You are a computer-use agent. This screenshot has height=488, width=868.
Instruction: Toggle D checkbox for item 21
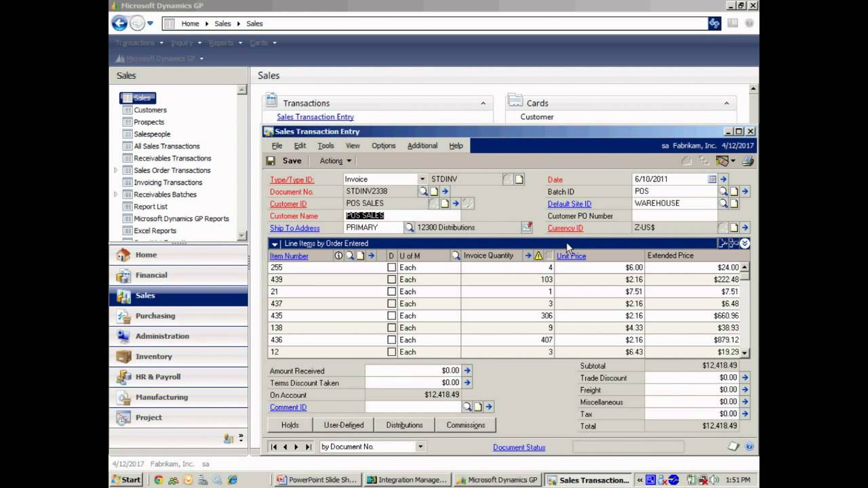[391, 292]
